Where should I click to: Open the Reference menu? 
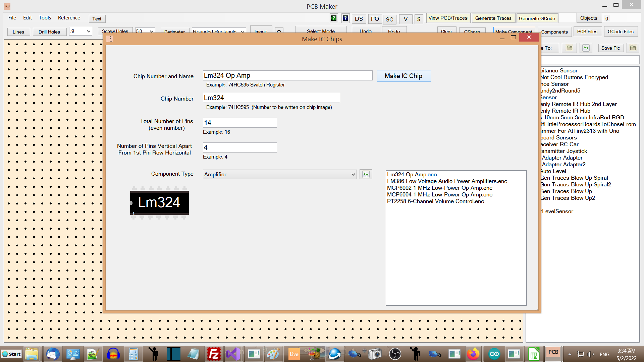(x=69, y=18)
